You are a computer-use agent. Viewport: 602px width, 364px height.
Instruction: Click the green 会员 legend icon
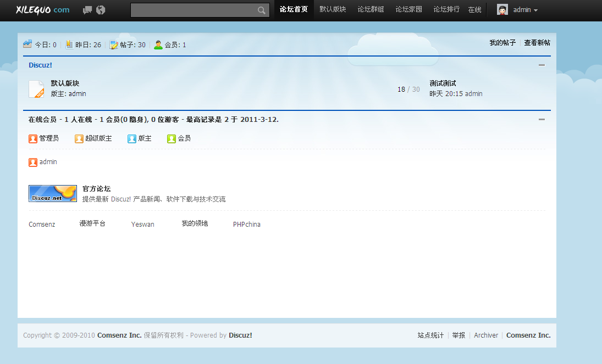(x=172, y=138)
